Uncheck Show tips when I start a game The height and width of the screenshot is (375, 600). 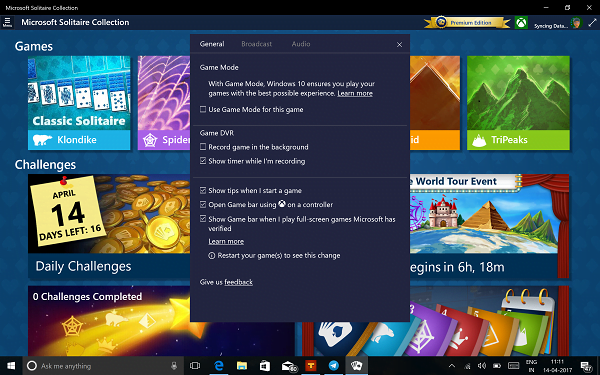pyautogui.click(x=203, y=190)
